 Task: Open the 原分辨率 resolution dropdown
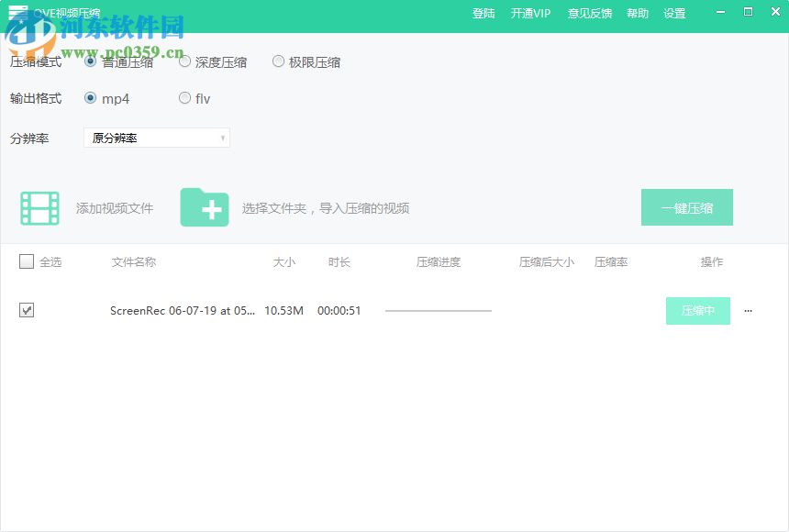pos(156,138)
